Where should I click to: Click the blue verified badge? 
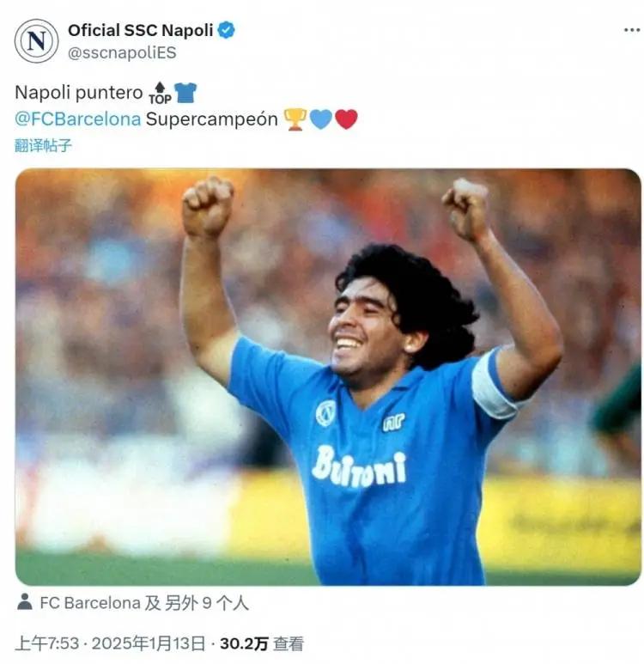[x=226, y=30]
